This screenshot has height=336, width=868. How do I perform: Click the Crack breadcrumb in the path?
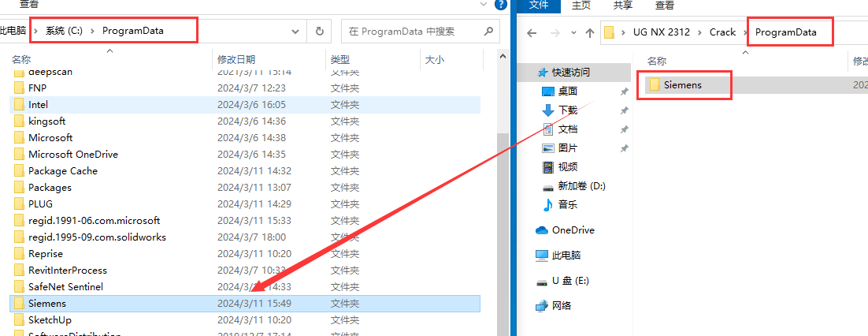point(721,32)
